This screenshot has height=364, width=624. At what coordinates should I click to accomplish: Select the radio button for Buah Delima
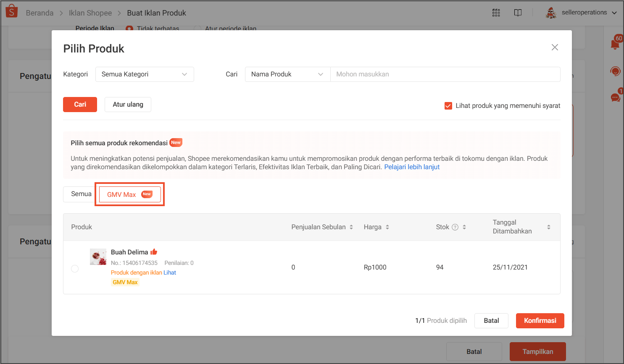(75, 269)
